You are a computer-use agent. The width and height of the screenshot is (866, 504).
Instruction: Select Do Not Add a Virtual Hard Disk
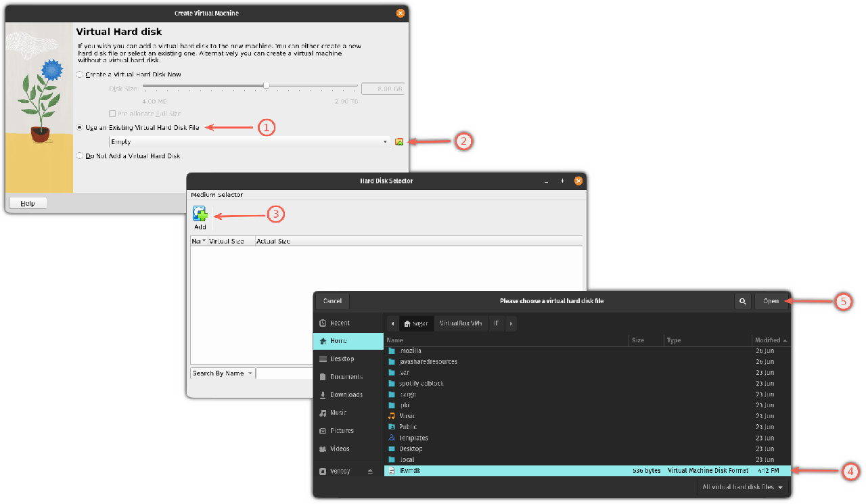coord(81,156)
